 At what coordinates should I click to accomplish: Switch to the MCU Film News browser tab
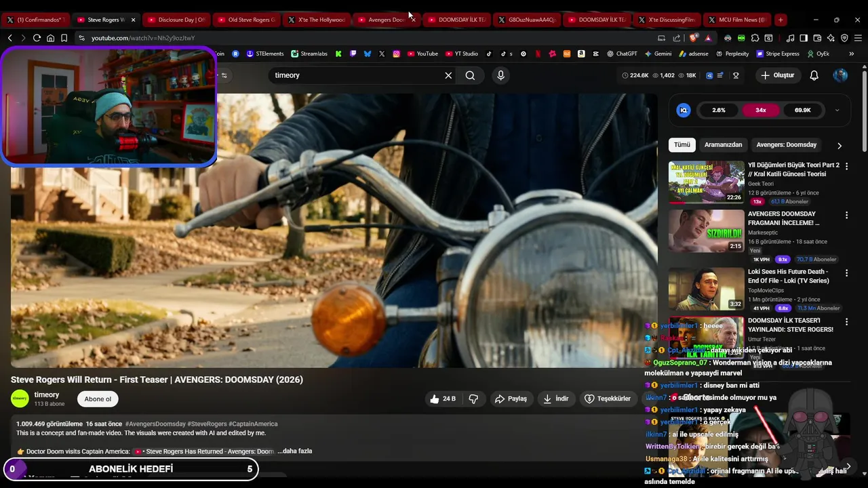tap(738, 20)
